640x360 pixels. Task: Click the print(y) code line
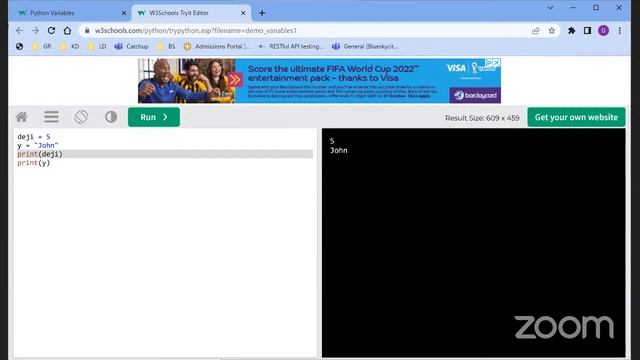pos(34,162)
